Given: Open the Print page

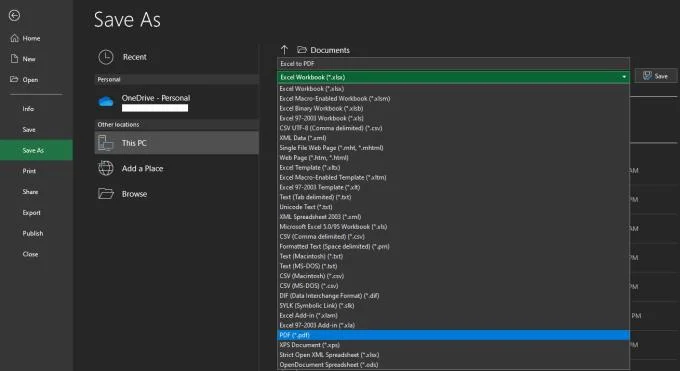Looking at the screenshot, I should [x=29, y=171].
